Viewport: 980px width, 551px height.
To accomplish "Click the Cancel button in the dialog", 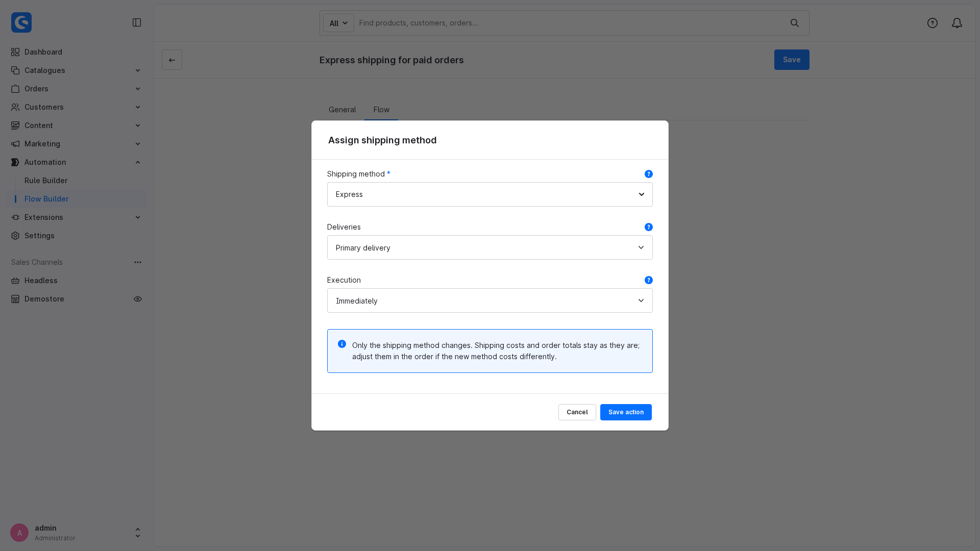I will click(577, 412).
